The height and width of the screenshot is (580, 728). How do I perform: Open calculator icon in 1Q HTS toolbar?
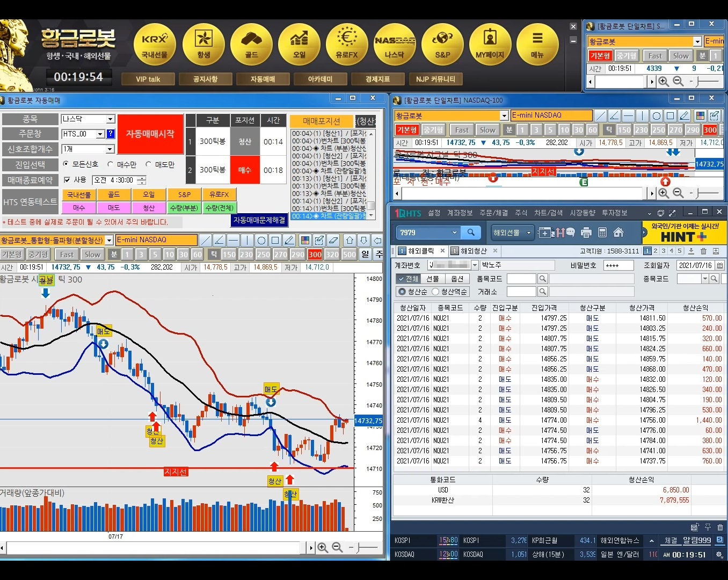tap(602, 233)
